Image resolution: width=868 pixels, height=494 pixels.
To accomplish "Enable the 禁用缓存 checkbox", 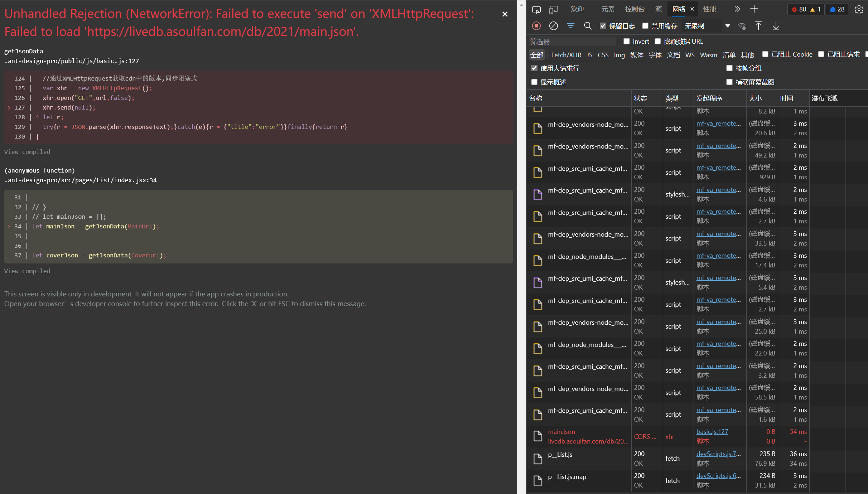I will click(x=646, y=25).
